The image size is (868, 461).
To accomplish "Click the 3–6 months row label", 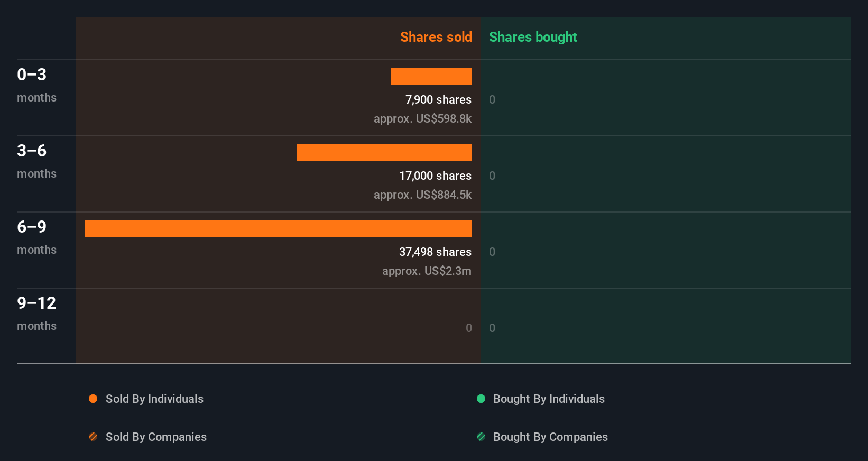I will point(36,161).
